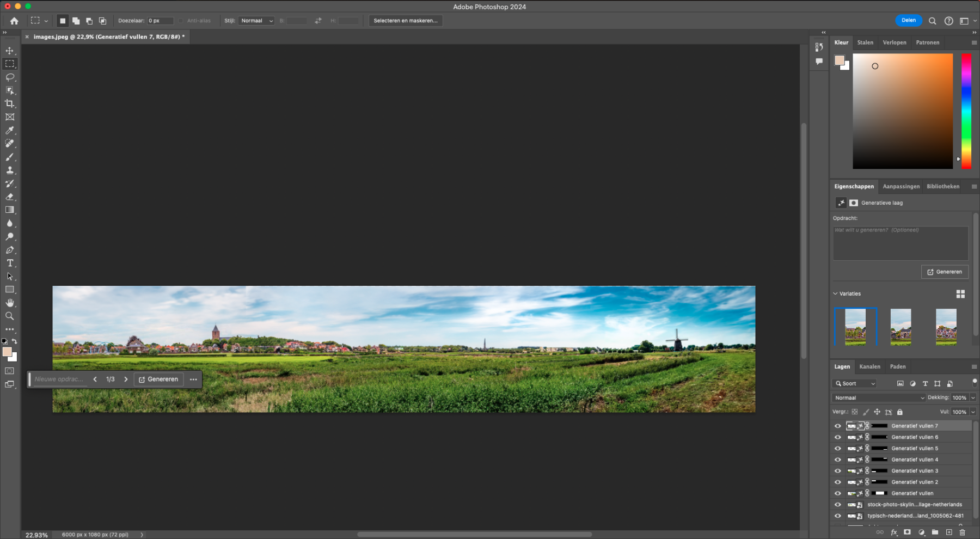Switch to the Aanpassingen tab
This screenshot has height=539, width=980.
pos(901,186)
